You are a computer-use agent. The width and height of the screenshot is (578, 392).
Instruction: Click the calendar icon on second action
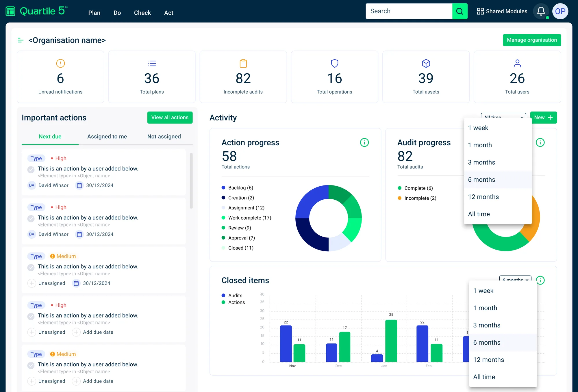(x=79, y=234)
